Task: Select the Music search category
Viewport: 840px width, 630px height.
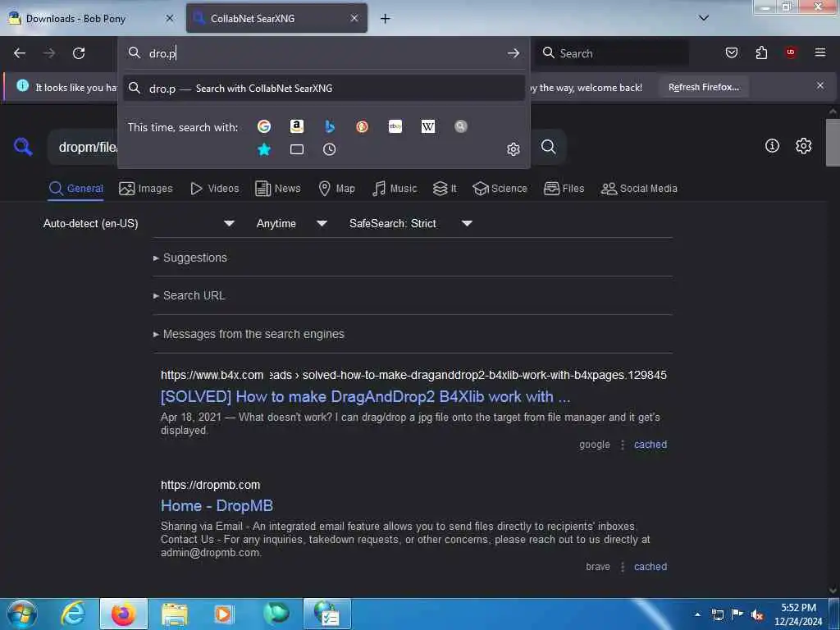Action: tap(395, 189)
